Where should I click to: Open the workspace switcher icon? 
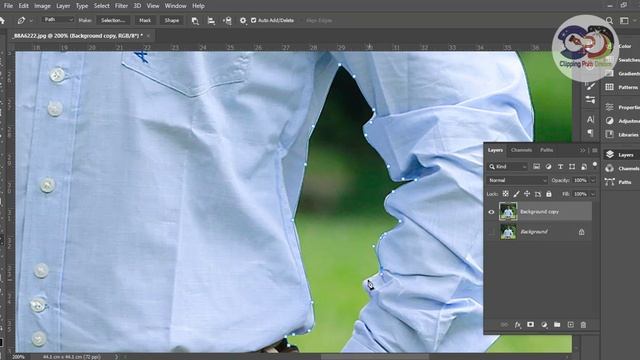(x=624, y=20)
